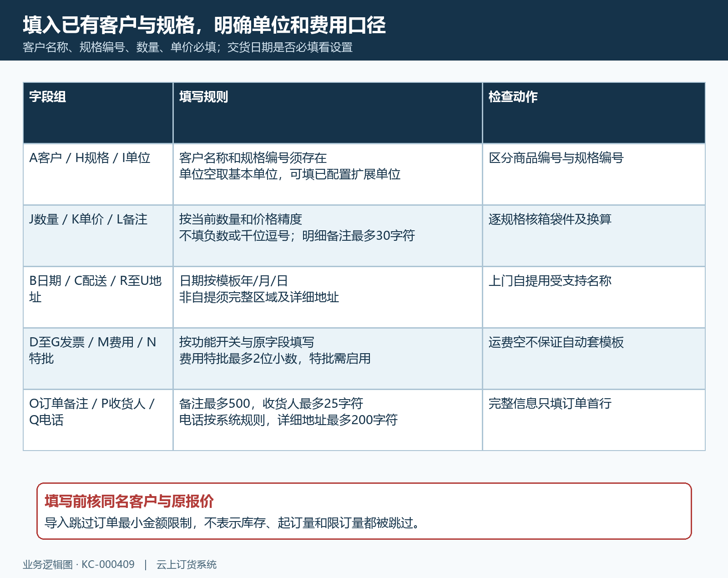Click the cell "A客户 / H规格 / I单位"
728x578 pixels.
tap(98, 174)
